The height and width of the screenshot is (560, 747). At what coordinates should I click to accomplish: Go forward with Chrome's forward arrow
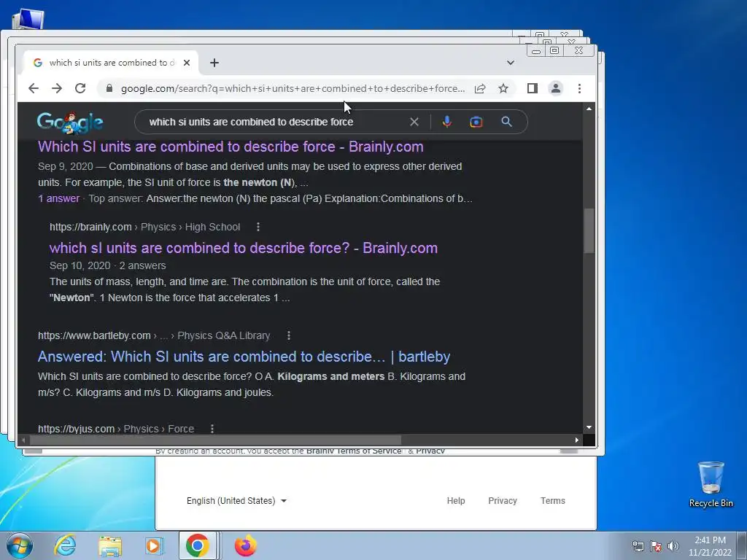coord(57,88)
